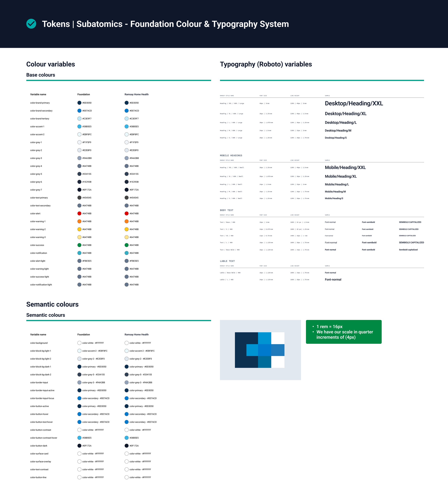Image resolution: width=448 pixels, height=502 pixels.
Task: Click the color-grey-7 variable name
Action: point(36,190)
